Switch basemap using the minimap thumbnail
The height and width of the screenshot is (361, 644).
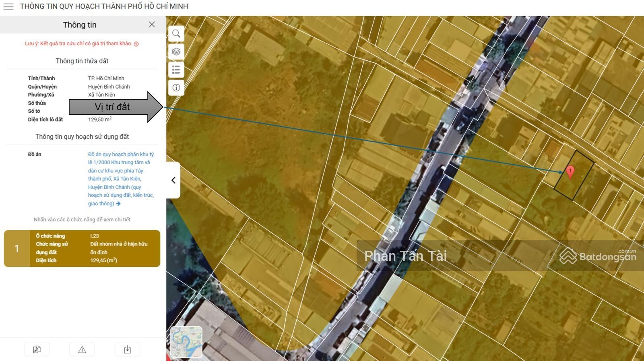coord(186,342)
